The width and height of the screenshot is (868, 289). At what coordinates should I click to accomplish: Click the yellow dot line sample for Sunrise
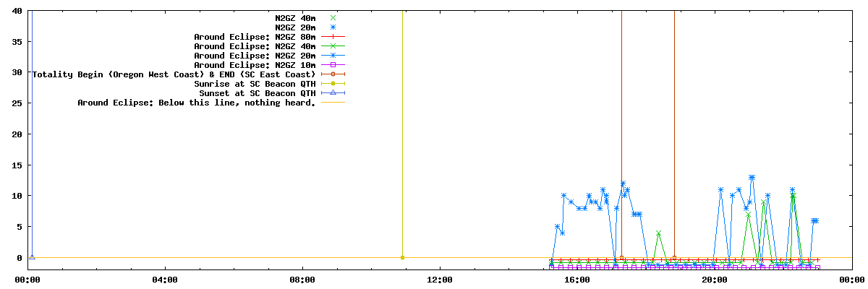[333, 84]
